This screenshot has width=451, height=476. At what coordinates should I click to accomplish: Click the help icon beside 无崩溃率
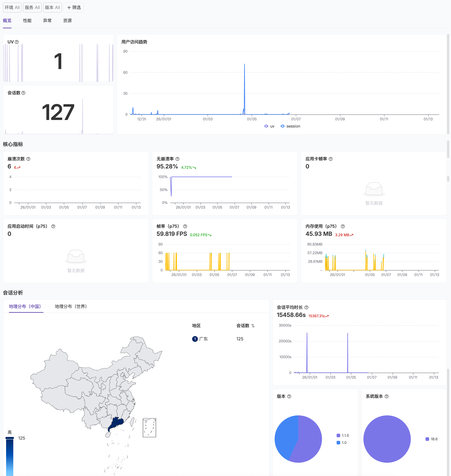point(177,159)
